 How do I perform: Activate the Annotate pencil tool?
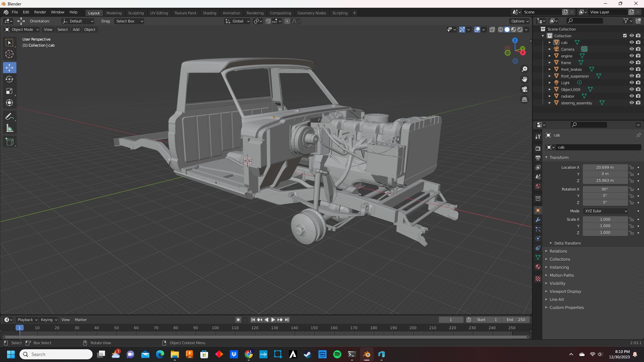(x=9, y=117)
